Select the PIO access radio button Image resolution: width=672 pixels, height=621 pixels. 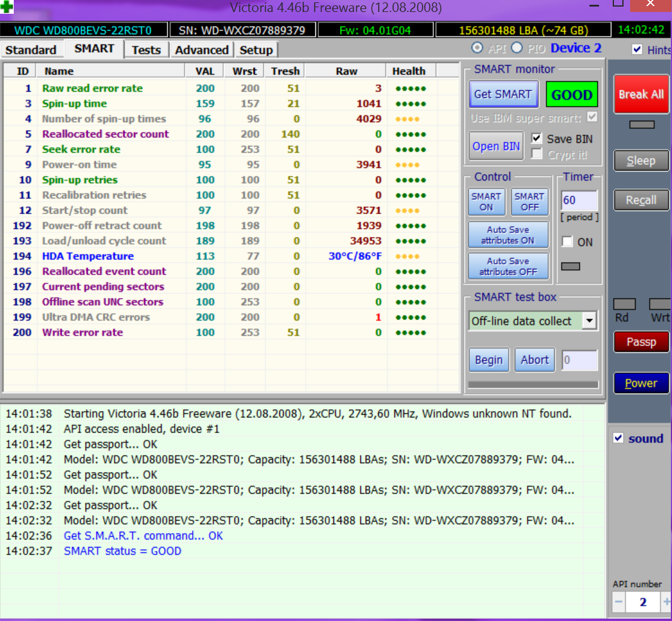(x=517, y=48)
